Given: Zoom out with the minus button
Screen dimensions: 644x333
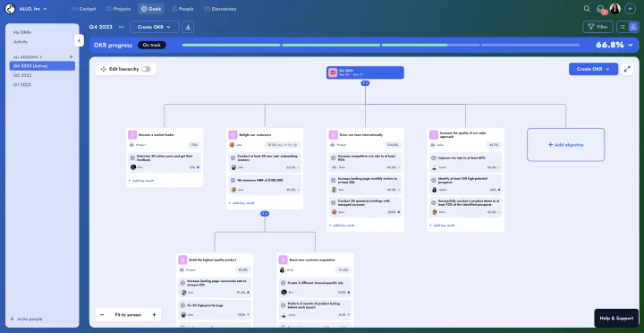Looking at the screenshot, I should tap(102, 315).
